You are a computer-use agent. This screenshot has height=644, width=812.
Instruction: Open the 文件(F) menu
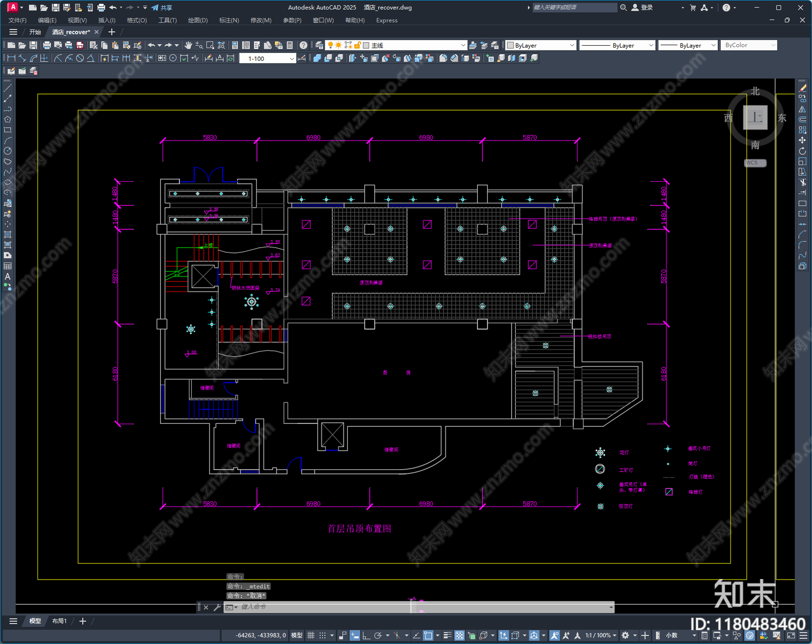[17, 20]
